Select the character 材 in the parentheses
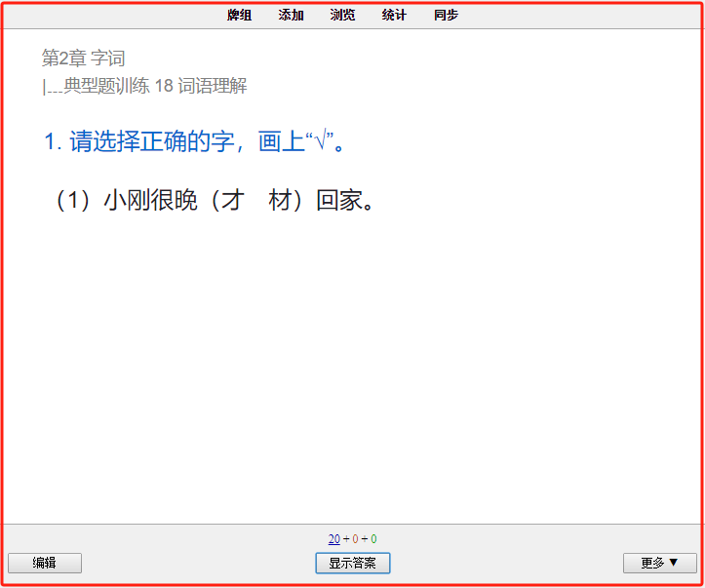Screen dimensions: 705x588 click(x=280, y=200)
